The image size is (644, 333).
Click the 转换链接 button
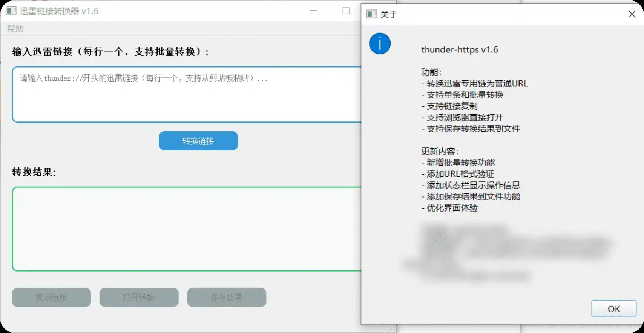coord(198,141)
